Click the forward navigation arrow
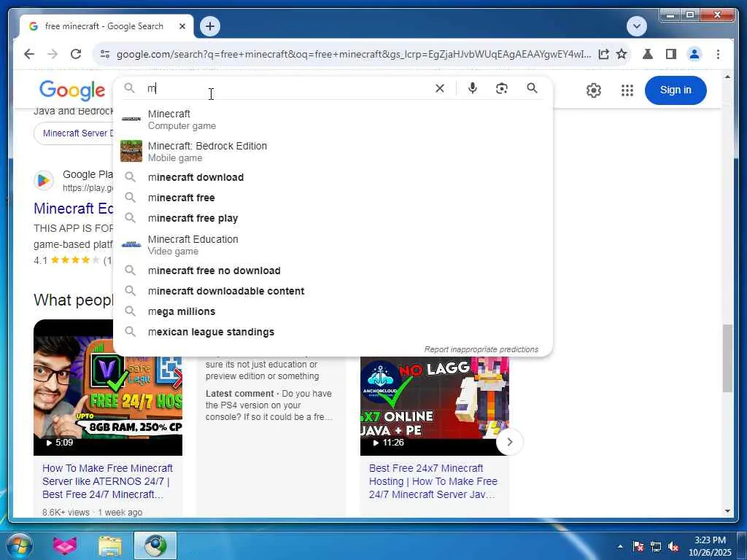The image size is (747, 560). (53, 54)
